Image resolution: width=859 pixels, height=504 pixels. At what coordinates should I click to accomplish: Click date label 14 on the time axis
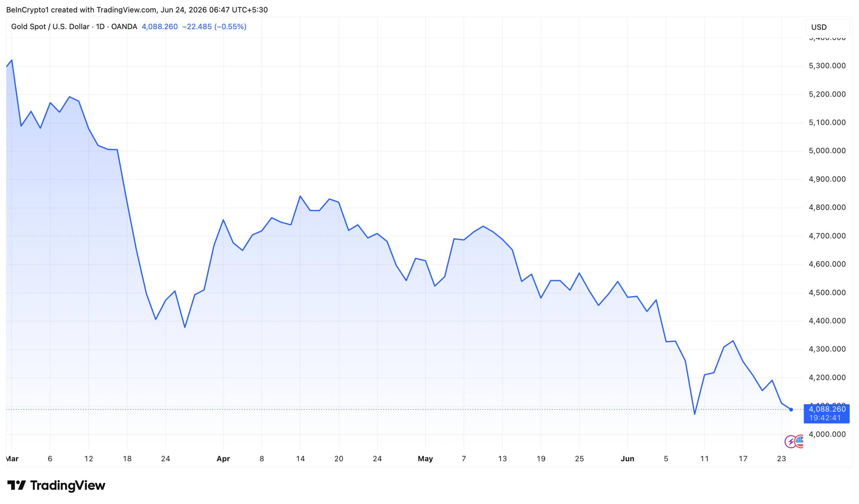[300, 459]
